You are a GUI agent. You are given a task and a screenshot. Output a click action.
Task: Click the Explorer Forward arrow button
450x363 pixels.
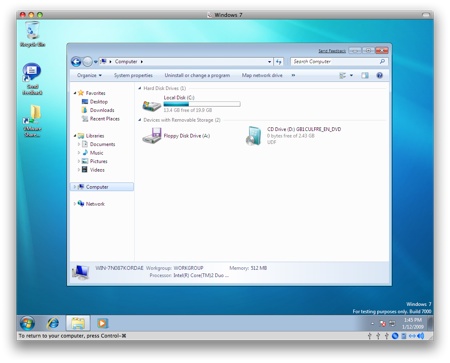click(87, 62)
